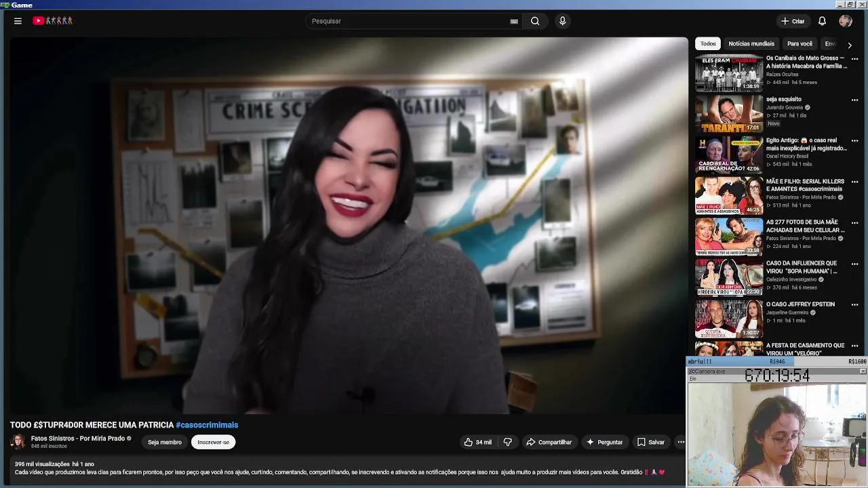Image resolution: width=868 pixels, height=488 pixels.
Task: Open options for A FESTA DE CASAMENTO video
Action: click(x=854, y=346)
